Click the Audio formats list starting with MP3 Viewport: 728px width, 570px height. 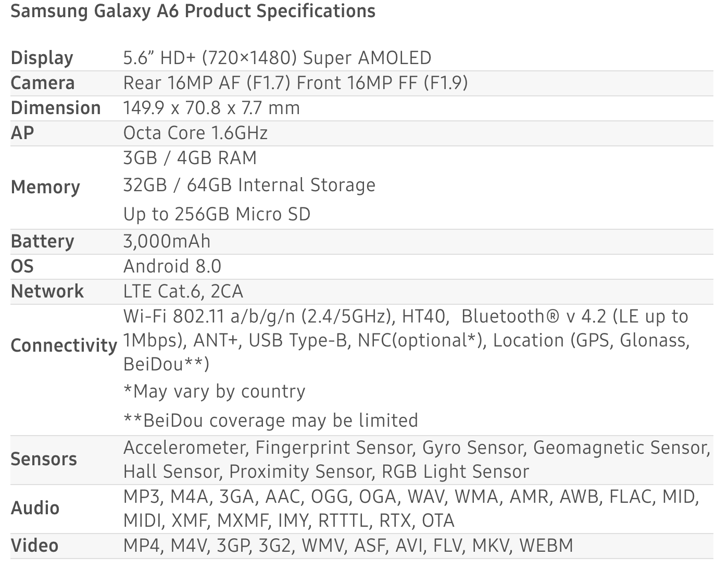point(411,509)
